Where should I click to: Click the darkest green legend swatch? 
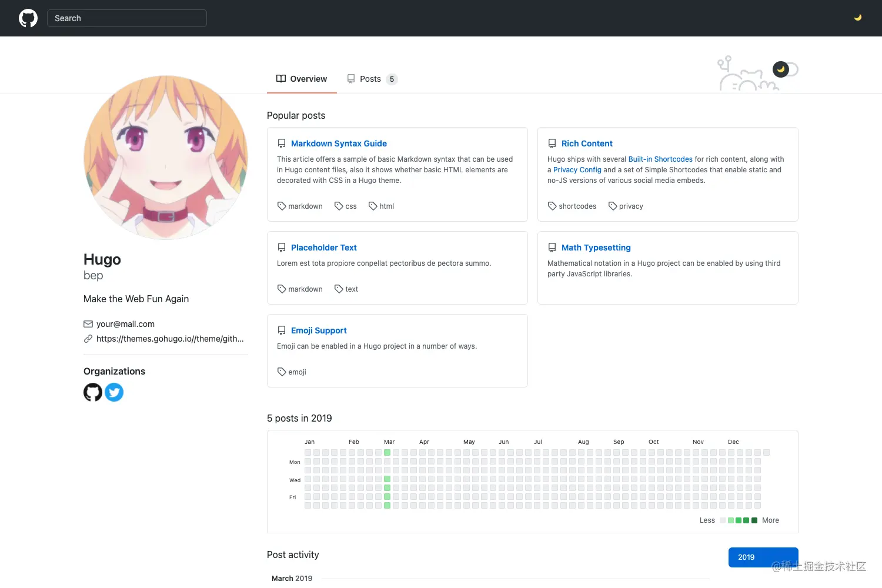point(754,520)
